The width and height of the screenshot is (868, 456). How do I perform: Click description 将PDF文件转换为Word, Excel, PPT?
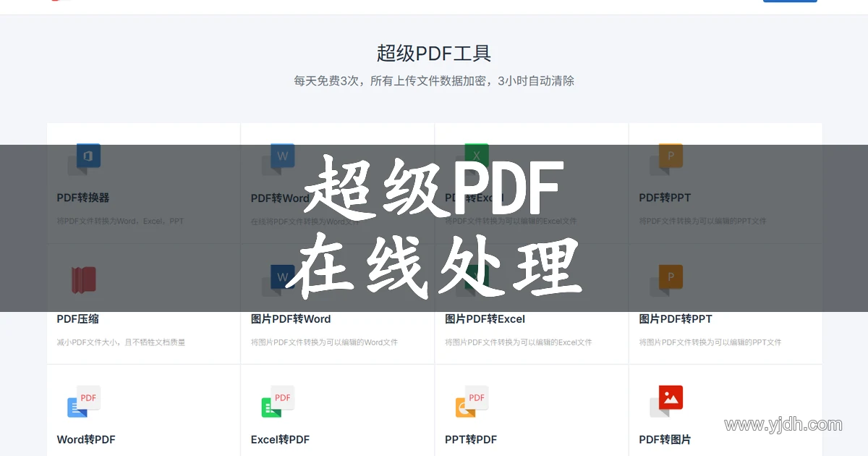tap(120, 221)
